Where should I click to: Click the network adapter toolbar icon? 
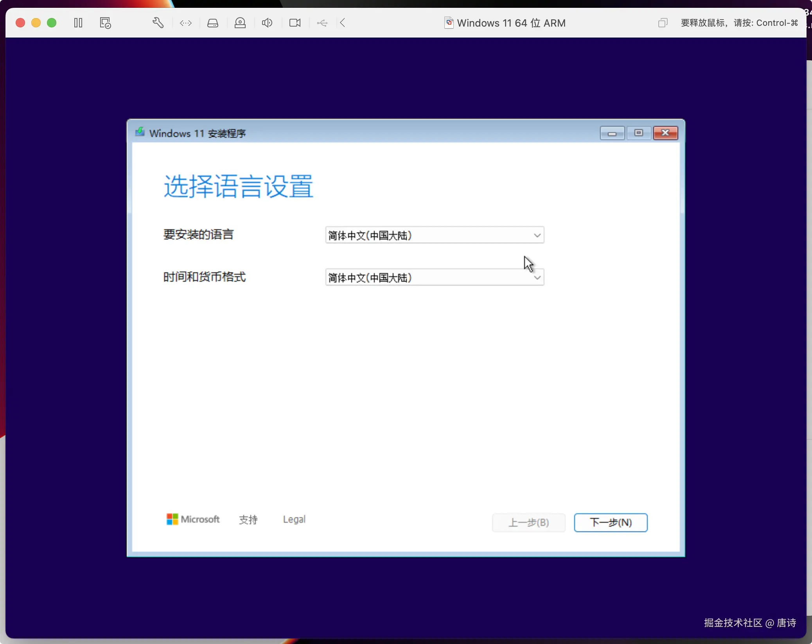[x=185, y=23]
